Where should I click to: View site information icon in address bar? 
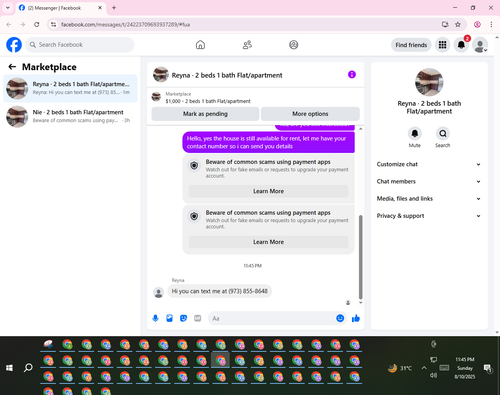point(53,24)
